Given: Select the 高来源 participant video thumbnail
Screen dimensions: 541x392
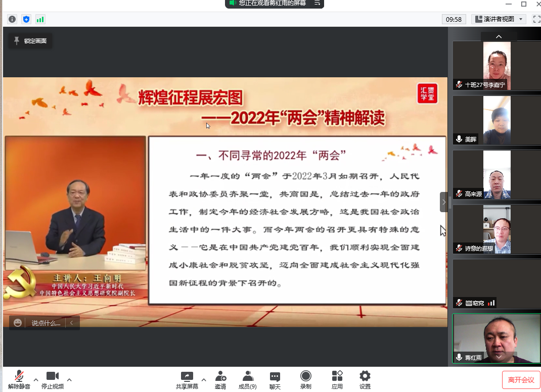Looking at the screenshot, I should 496,175.
